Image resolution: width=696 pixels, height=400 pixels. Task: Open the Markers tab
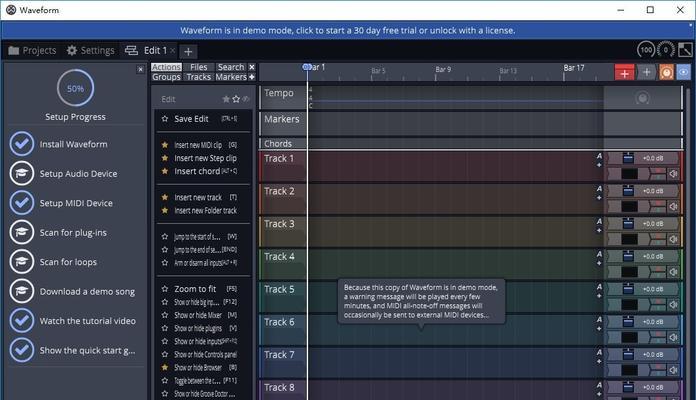coord(231,77)
